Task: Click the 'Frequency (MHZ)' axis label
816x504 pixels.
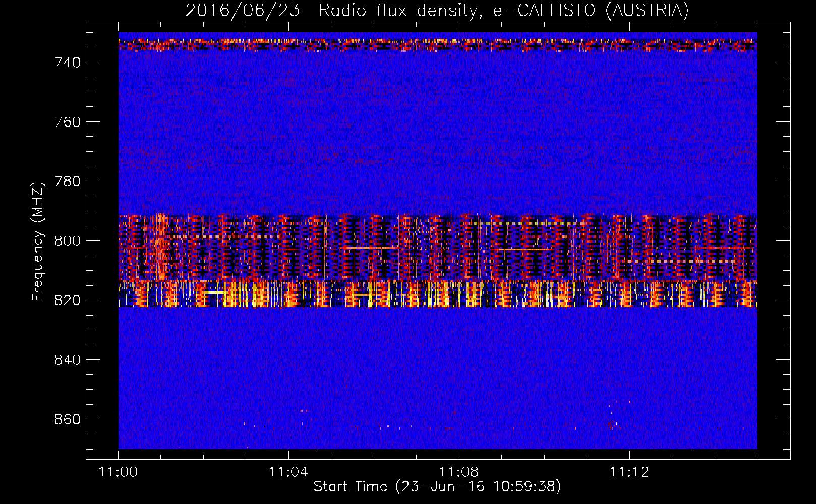Action: pos(37,241)
